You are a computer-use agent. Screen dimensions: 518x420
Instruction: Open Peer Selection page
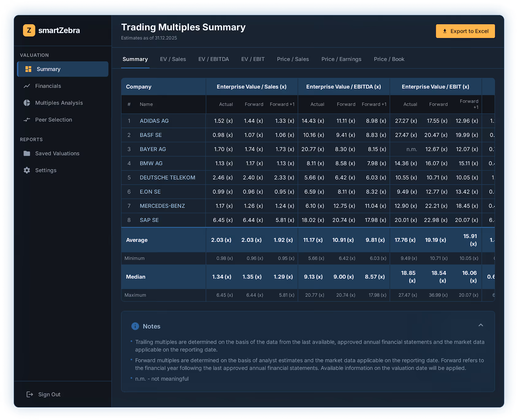pyautogui.click(x=63, y=120)
